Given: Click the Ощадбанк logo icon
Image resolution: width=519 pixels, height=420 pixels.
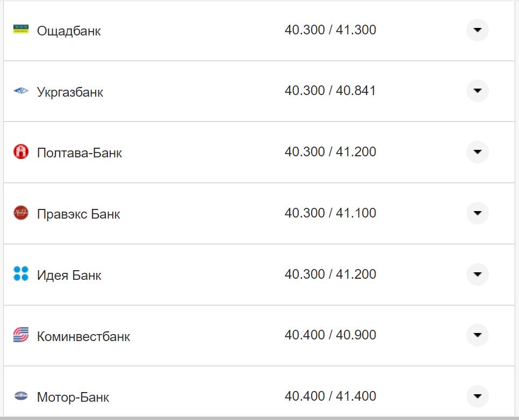Looking at the screenshot, I should point(20,30).
